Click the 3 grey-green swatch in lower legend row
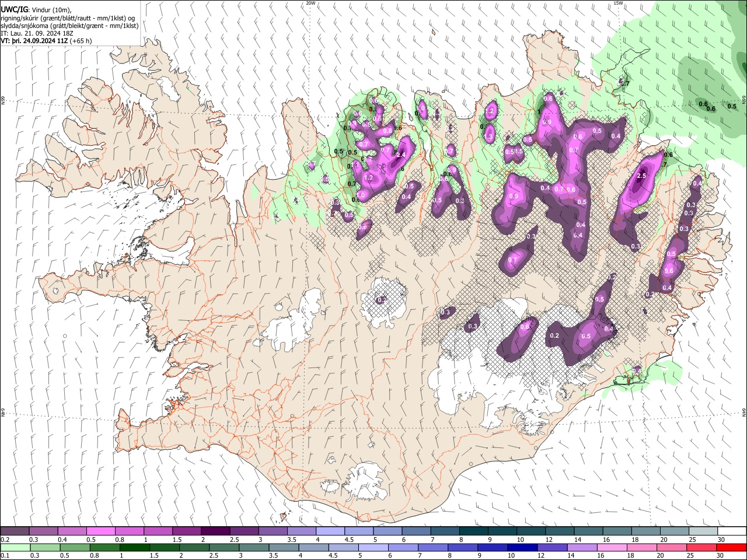 tap(253, 547)
